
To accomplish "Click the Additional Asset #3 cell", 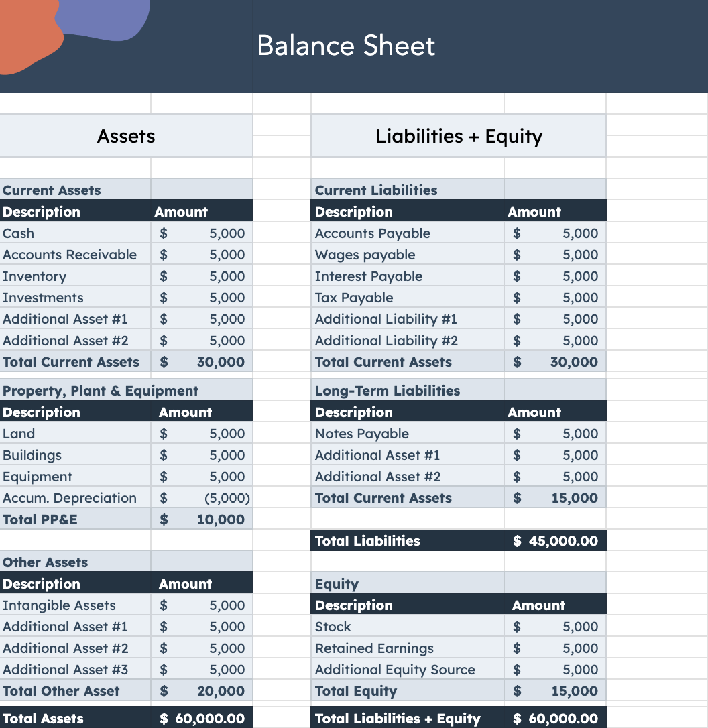I will pyautogui.click(x=75, y=670).
